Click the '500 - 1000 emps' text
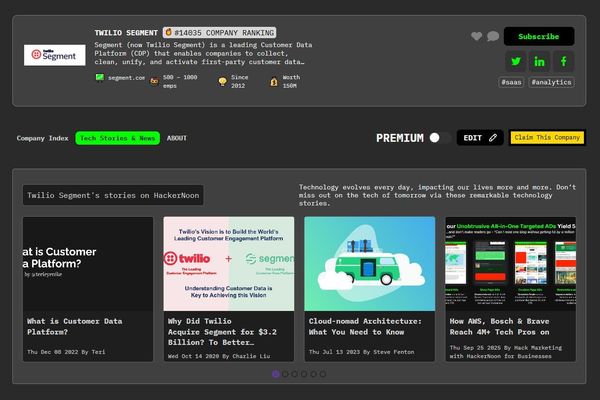Viewport: 600px width, 400px height. [x=180, y=82]
